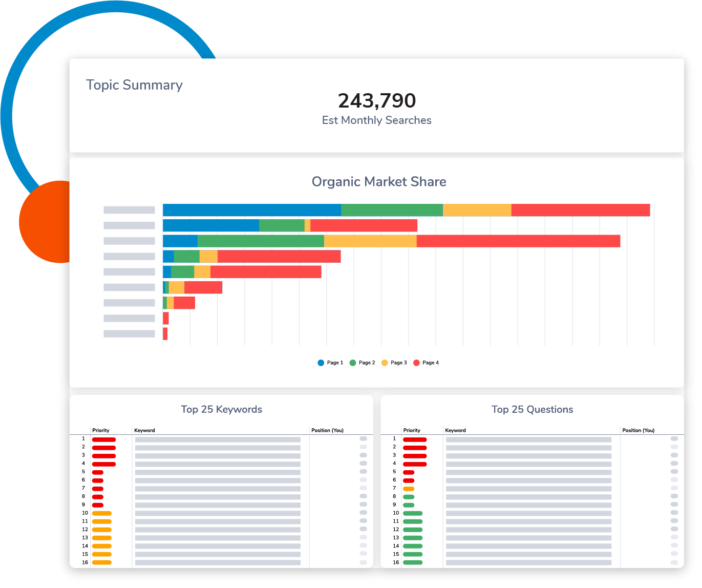Select the Est Monthly Searches label
Screen dimensions: 702x588
(x=377, y=120)
